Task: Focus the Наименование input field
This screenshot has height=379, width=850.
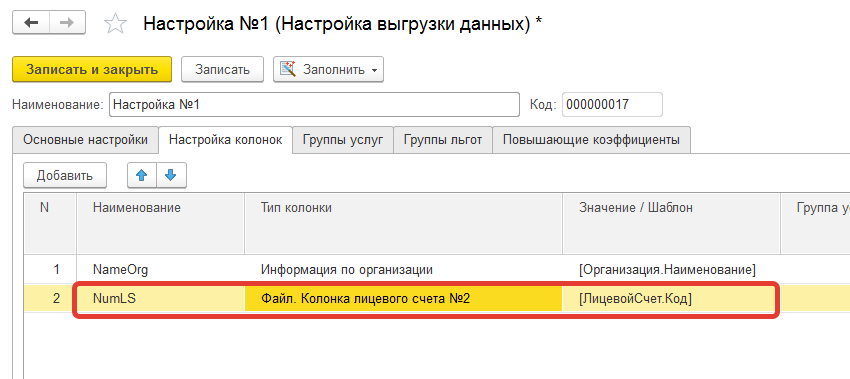Action: tap(314, 105)
